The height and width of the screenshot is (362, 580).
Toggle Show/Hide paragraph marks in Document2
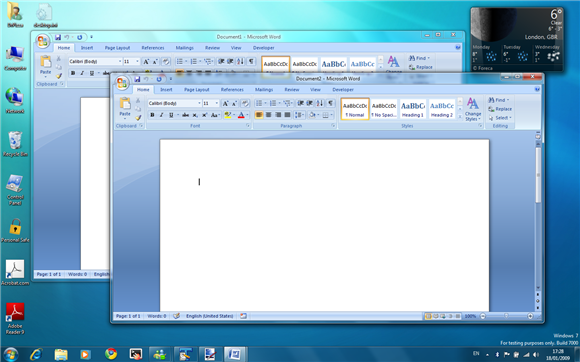[x=331, y=103]
